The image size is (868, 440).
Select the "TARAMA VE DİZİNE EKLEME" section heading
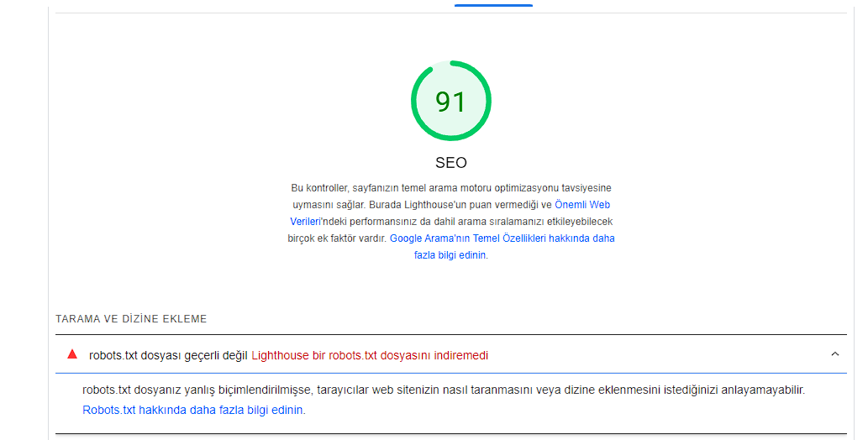131,319
